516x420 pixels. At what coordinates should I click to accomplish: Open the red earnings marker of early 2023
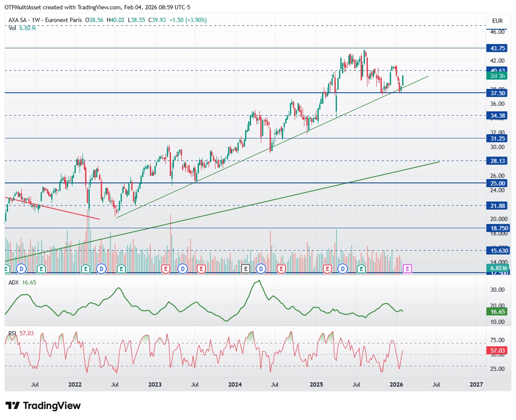coord(166,268)
